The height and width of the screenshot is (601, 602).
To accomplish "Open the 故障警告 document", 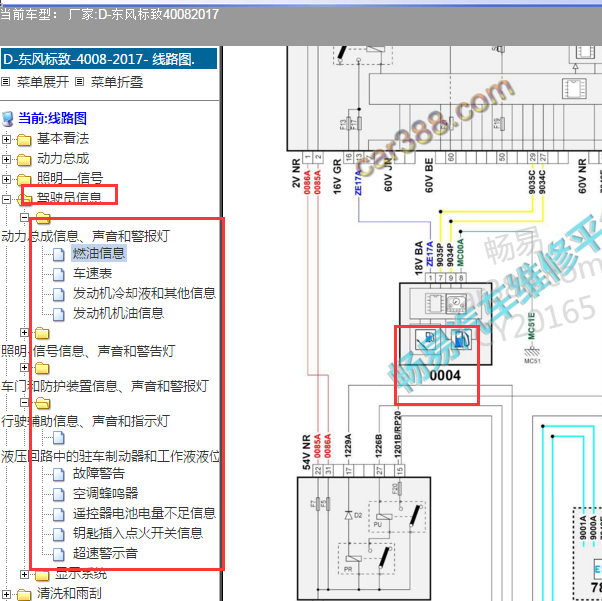I will click(99, 473).
